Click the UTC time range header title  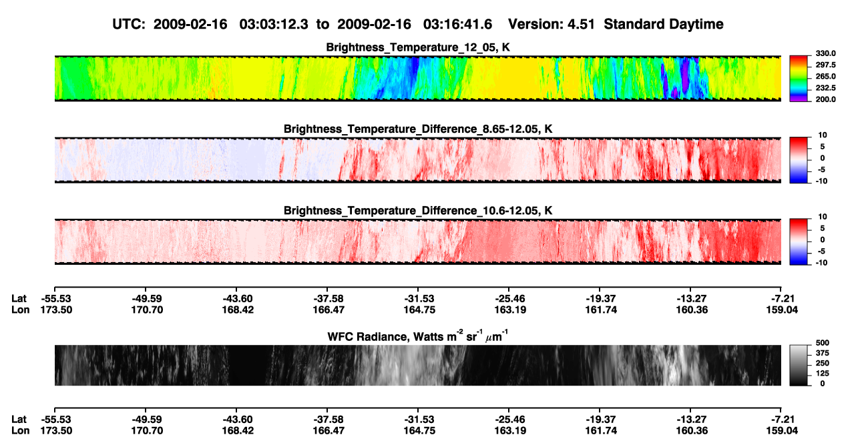tap(419, 24)
